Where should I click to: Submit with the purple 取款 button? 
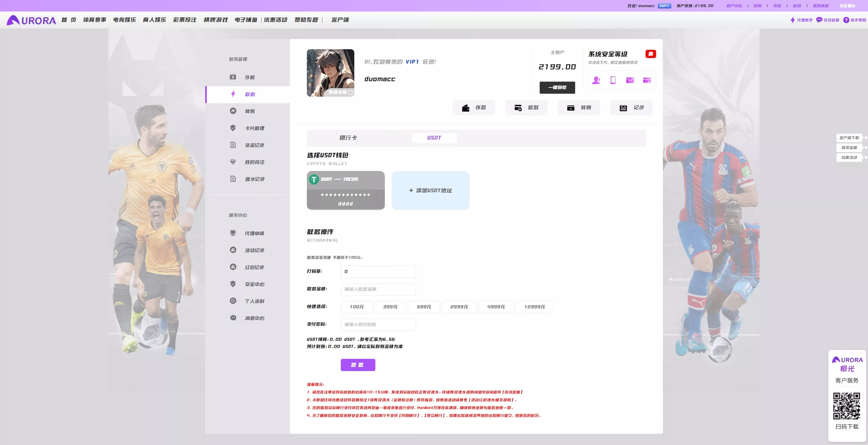(x=358, y=365)
